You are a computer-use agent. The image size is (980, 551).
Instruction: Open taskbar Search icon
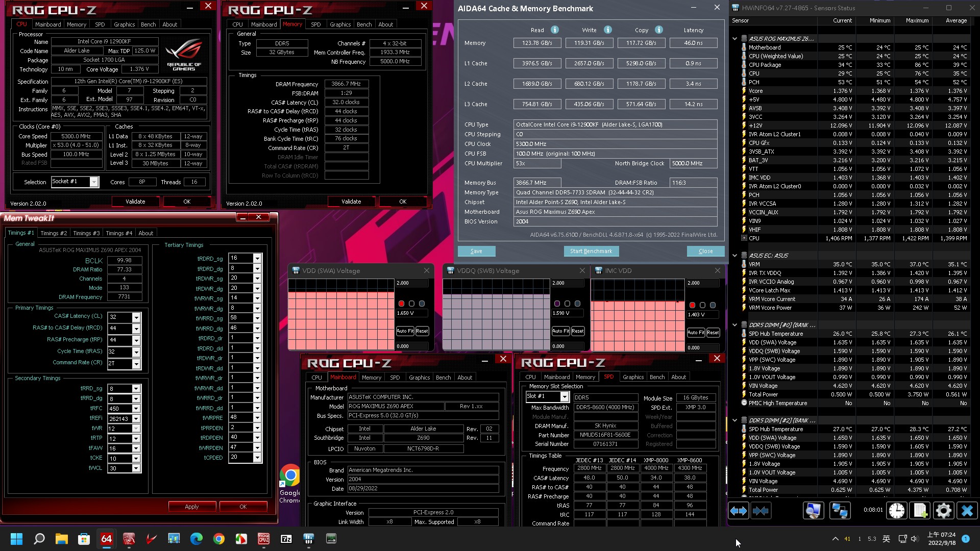tap(39, 539)
